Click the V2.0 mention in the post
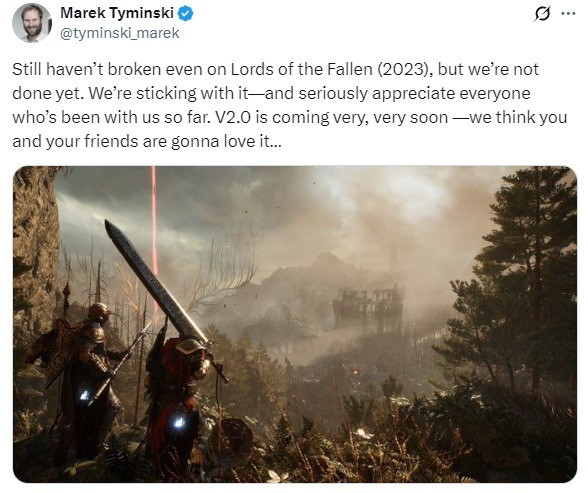 [x=232, y=118]
